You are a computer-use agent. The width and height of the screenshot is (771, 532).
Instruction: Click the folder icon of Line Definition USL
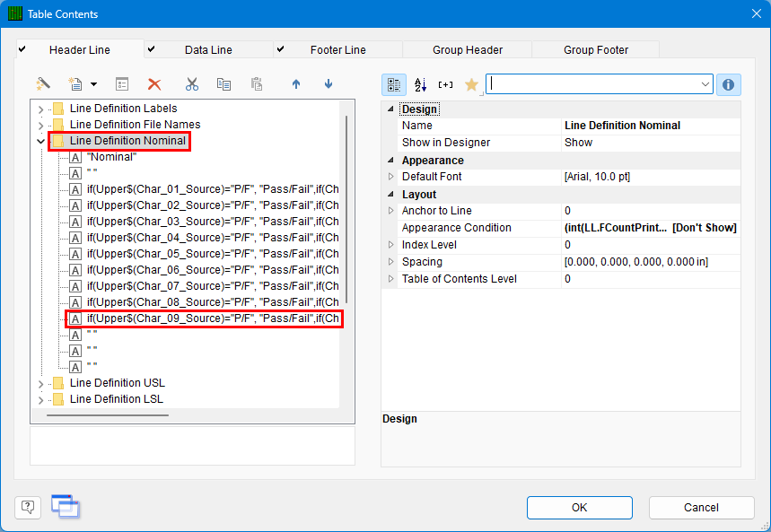[x=58, y=382]
